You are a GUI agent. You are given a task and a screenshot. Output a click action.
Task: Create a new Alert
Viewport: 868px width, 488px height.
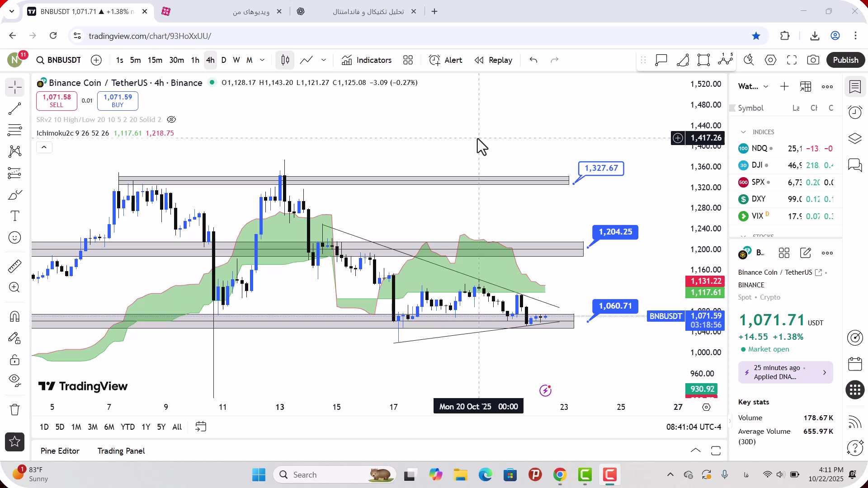(446, 60)
